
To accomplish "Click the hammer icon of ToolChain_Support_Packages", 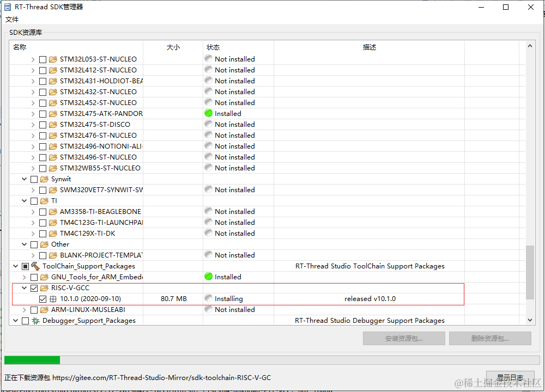I will pos(35,266).
